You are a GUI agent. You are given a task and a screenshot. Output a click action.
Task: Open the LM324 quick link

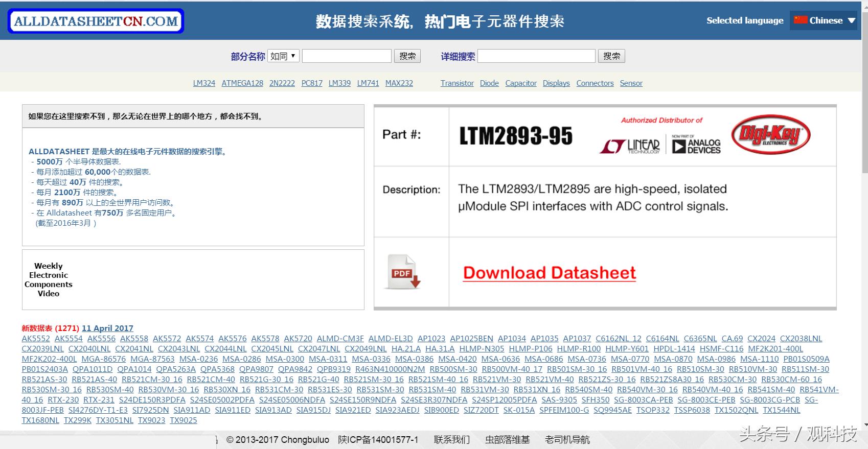click(x=204, y=83)
